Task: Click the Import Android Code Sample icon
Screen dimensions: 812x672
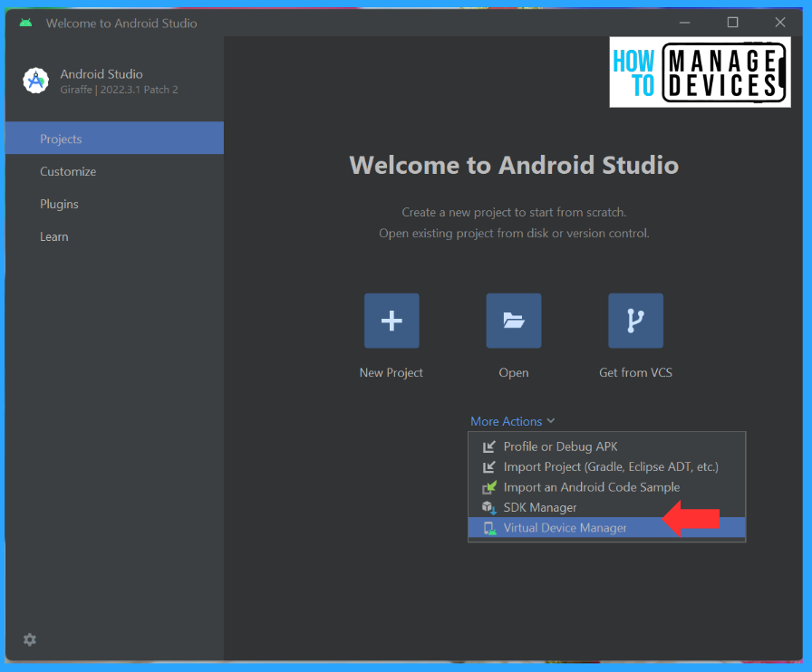Action: click(488, 487)
